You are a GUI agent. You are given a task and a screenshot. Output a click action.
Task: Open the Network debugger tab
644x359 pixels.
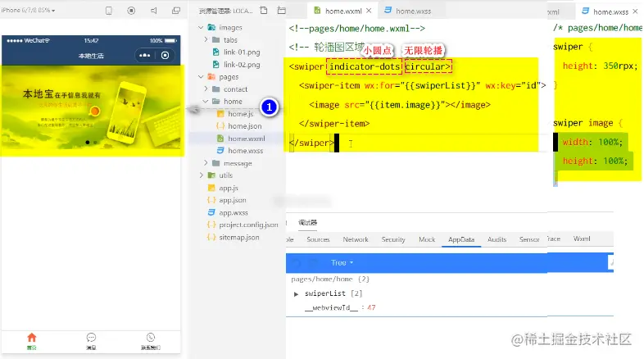[356, 239]
